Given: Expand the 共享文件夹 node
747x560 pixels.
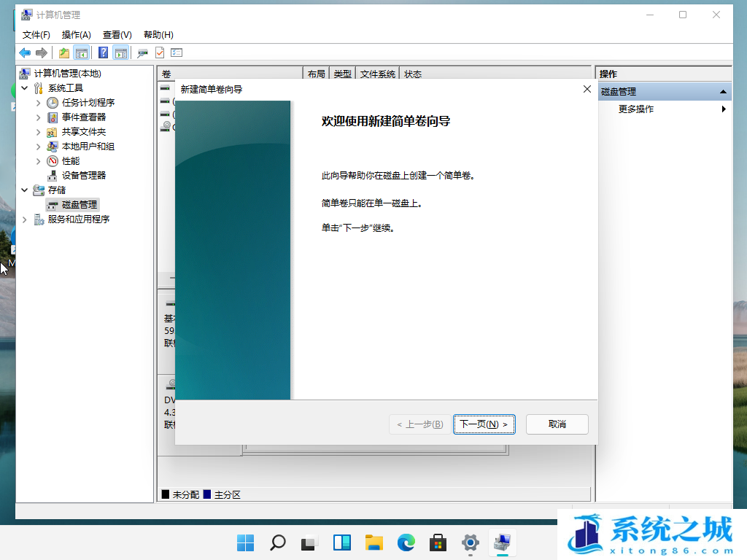Looking at the screenshot, I should [39, 132].
